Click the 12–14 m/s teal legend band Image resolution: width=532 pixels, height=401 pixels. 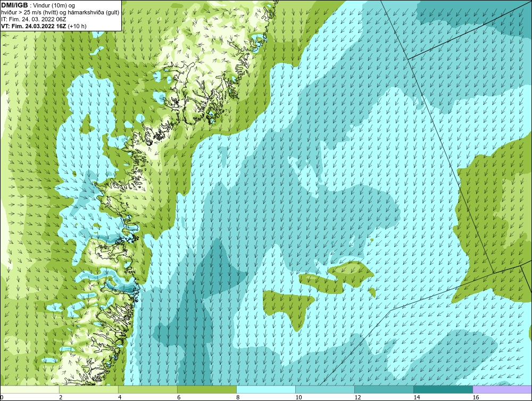pyautogui.click(x=384, y=389)
